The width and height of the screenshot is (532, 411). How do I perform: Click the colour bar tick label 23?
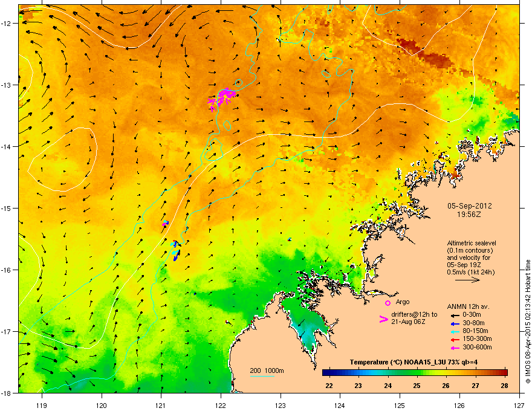click(358, 386)
